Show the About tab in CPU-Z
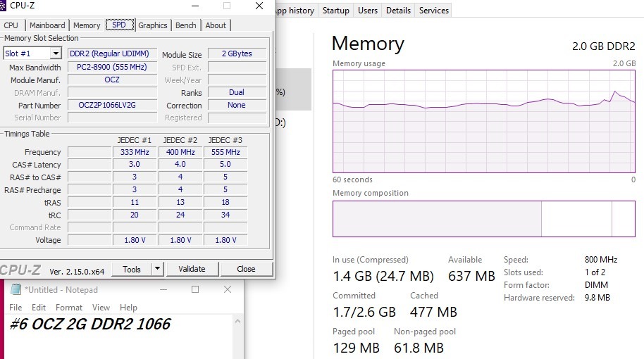644x359 pixels. point(216,25)
